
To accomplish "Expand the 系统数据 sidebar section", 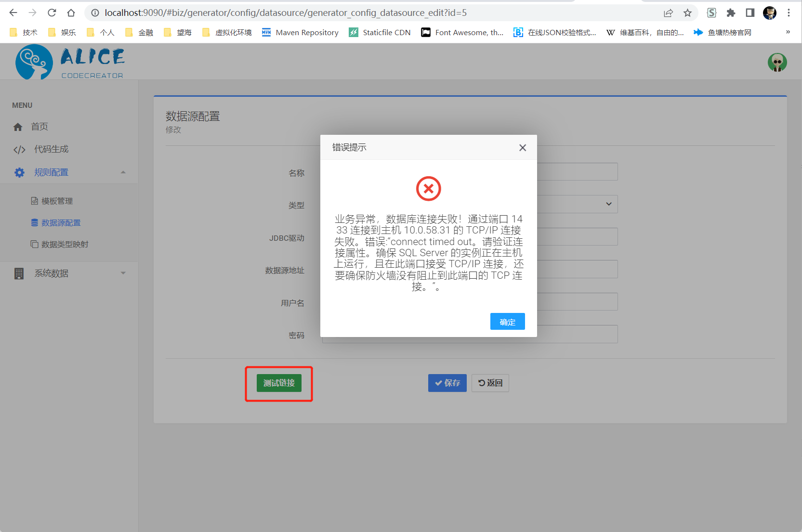I will point(69,273).
